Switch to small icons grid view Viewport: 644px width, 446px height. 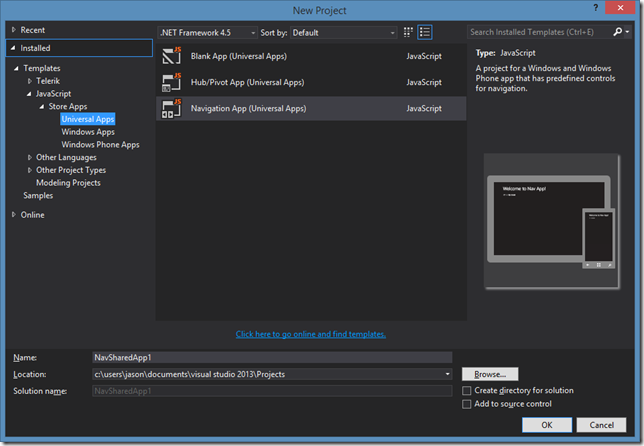(408, 32)
